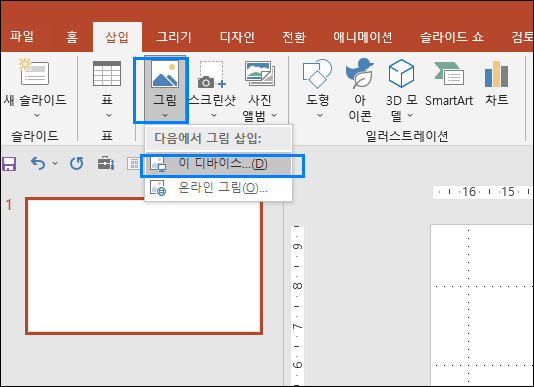Switch to the 홈 tab
534x387 pixels.
coord(72,36)
